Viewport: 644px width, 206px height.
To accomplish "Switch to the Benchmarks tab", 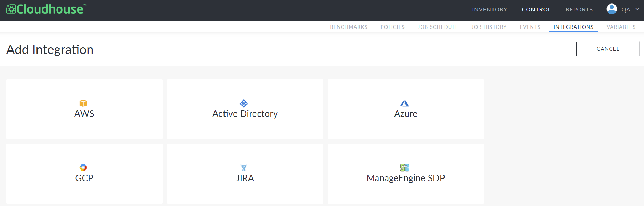I will pyautogui.click(x=349, y=27).
